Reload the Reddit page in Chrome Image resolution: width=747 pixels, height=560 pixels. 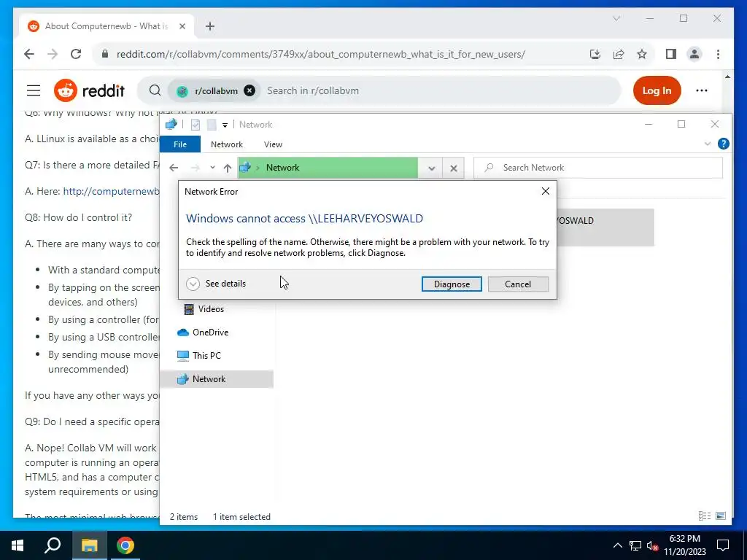pos(76,54)
